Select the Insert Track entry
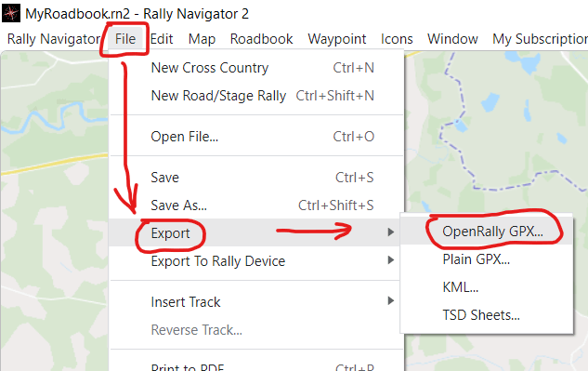The image size is (588, 371). coord(256,301)
